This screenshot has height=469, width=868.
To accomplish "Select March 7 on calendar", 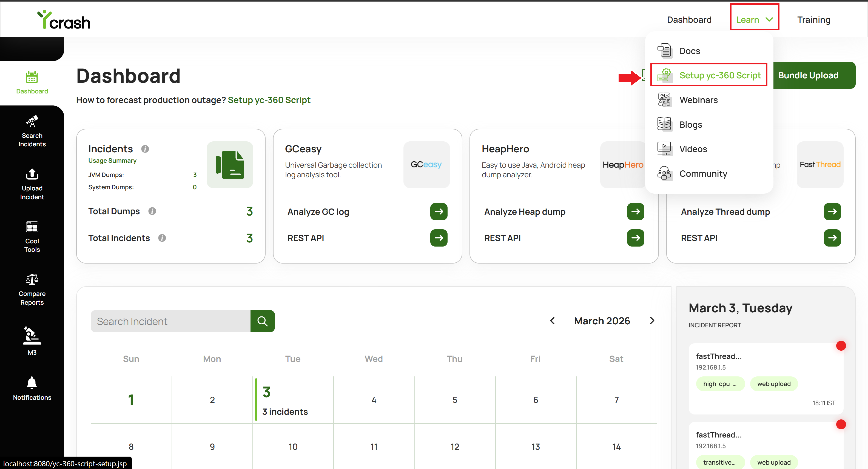I will coord(616,400).
